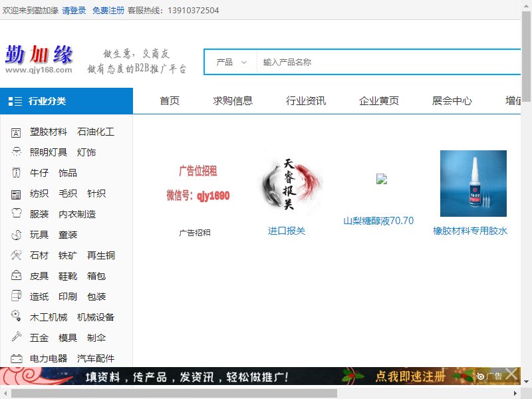
Task: Click the gears icon beside 木工机械
Action: 16,317
